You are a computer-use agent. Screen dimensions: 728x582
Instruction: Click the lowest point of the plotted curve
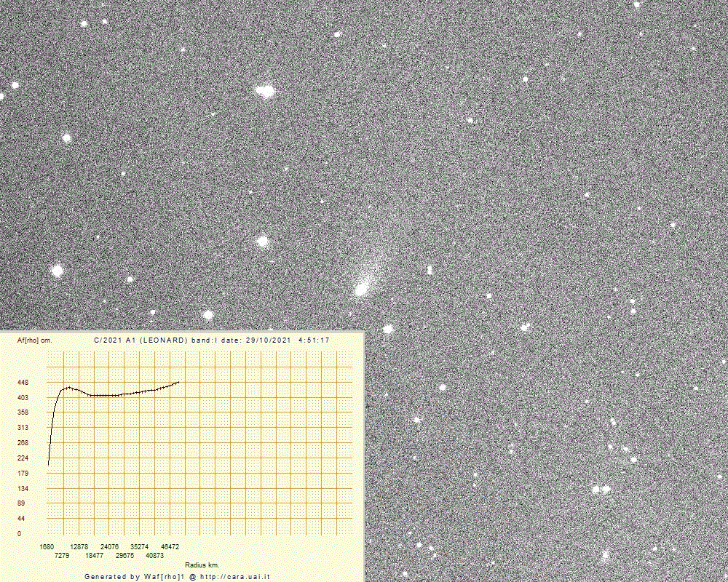click(48, 464)
